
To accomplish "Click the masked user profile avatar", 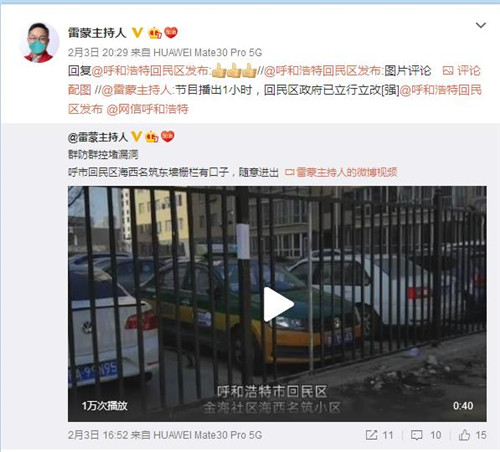I will coord(39,42).
